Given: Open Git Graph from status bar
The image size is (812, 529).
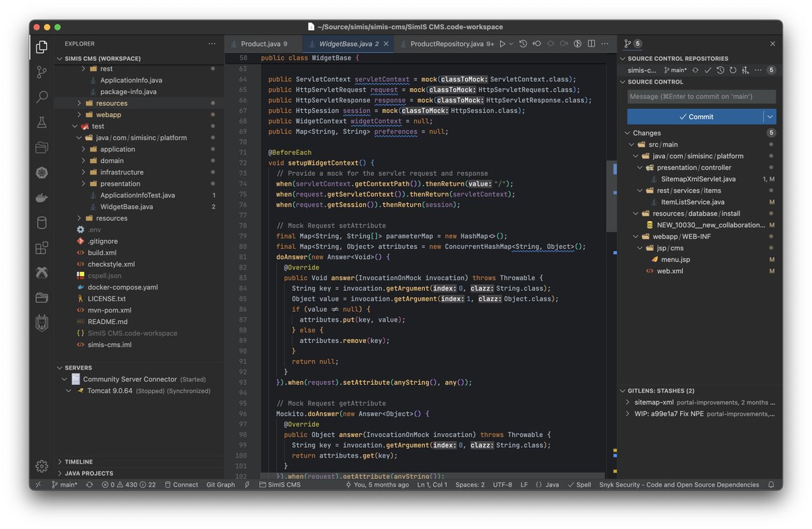Looking at the screenshot, I should click(x=221, y=484).
